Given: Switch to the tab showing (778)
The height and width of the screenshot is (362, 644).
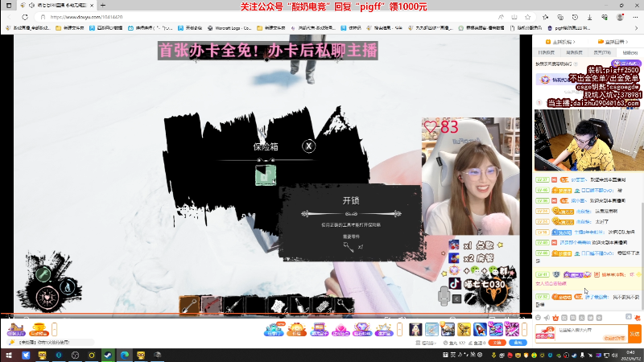Looking at the screenshot, I should point(602,52).
